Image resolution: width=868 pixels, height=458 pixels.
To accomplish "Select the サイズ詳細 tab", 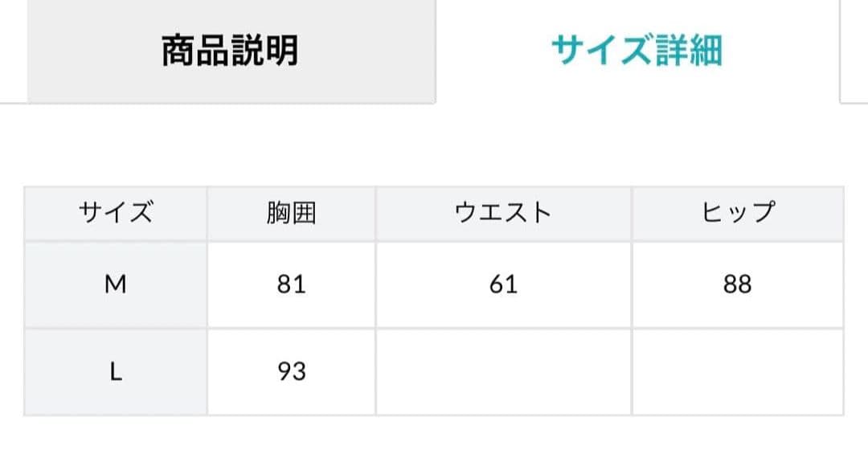I will [637, 50].
